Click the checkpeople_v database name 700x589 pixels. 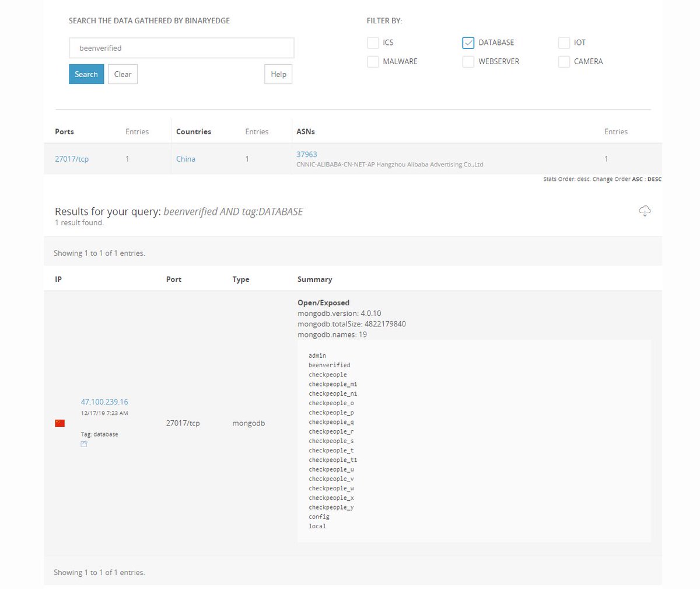point(331,479)
